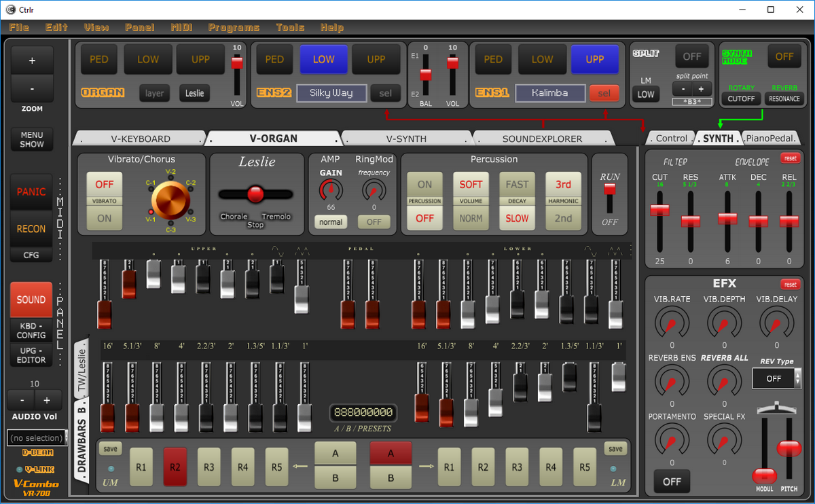
Task: Switch Percussion volume SOFT/NORM
Action: [471, 202]
